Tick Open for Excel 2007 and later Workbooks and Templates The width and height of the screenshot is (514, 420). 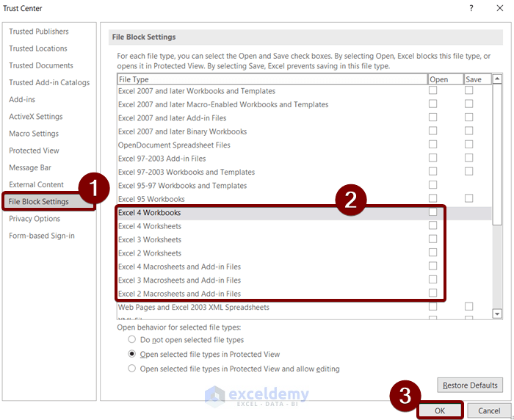(x=432, y=90)
